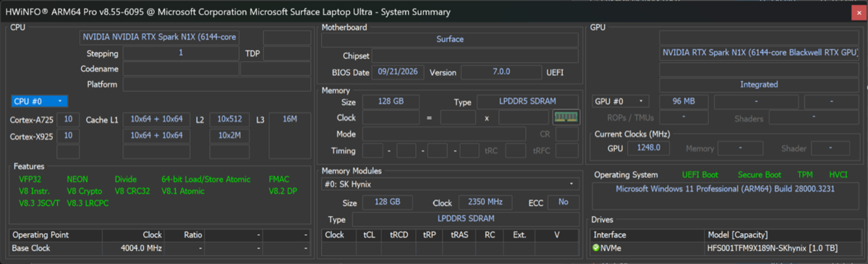The height and width of the screenshot is (264, 868).
Task: Click the TPM status label
Action: [x=805, y=175]
